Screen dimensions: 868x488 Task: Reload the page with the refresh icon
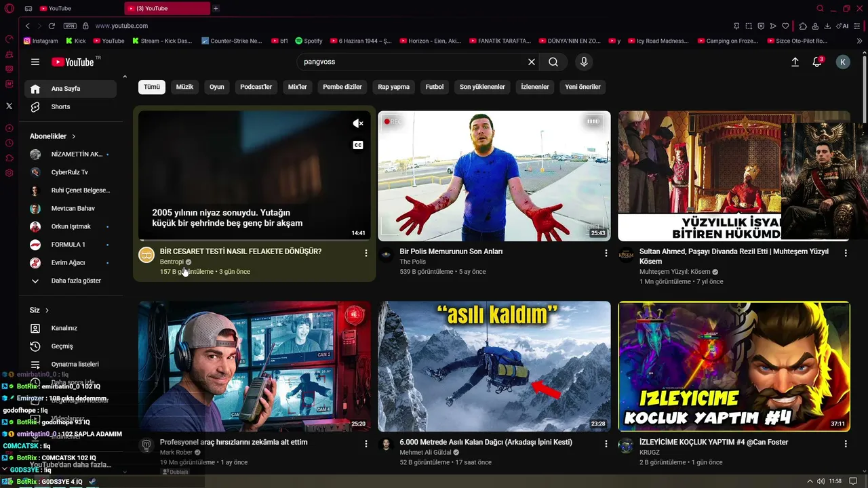pyautogui.click(x=52, y=26)
